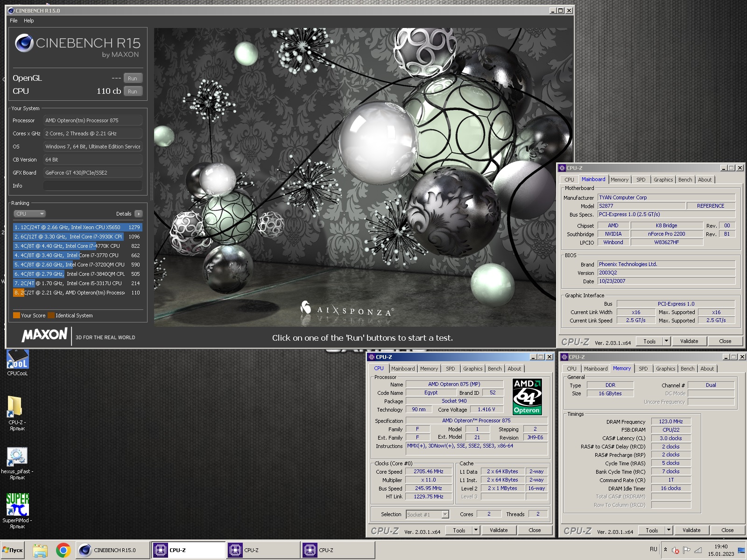Click the tray icon with red X

tap(675, 550)
